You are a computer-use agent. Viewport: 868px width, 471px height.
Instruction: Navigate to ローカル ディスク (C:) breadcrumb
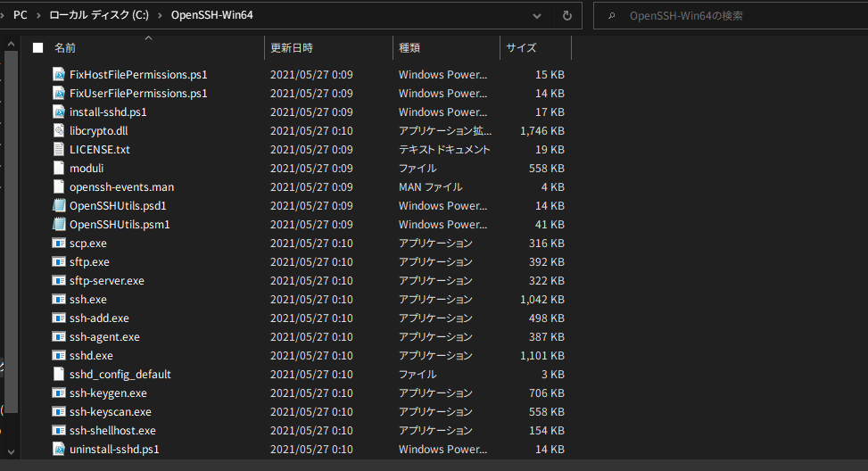99,15
